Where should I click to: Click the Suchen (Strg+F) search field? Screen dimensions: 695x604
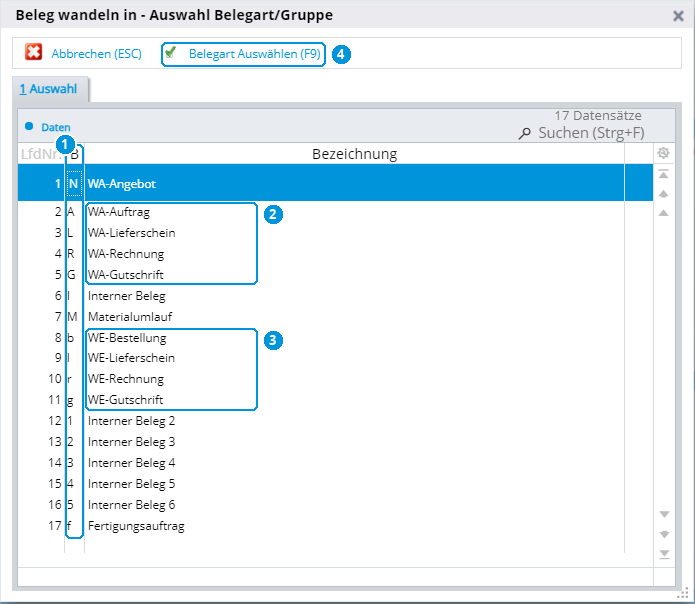[x=591, y=133]
